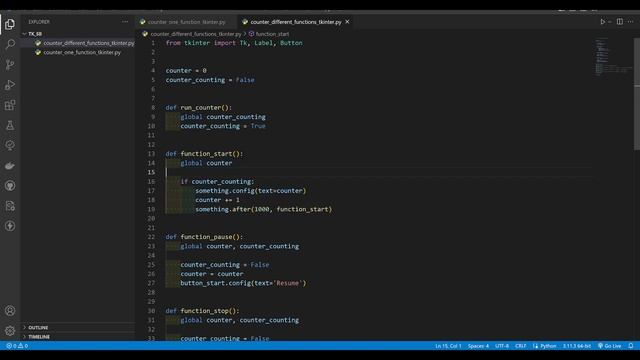The height and width of the screenshot is (360, 640).
Task: Change indentation via Spaces: 4
Action: pyautogui.click(x=478, y=346)
